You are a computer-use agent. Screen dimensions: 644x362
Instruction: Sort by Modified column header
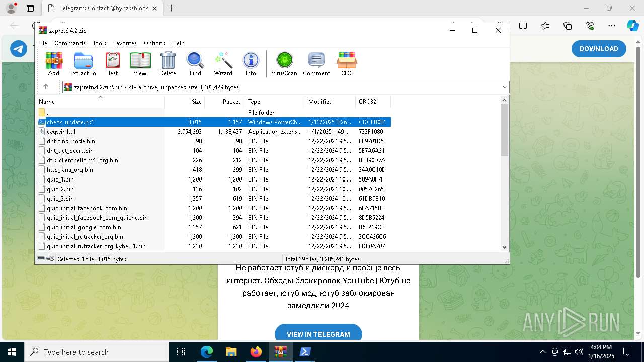tap(331, 101)
